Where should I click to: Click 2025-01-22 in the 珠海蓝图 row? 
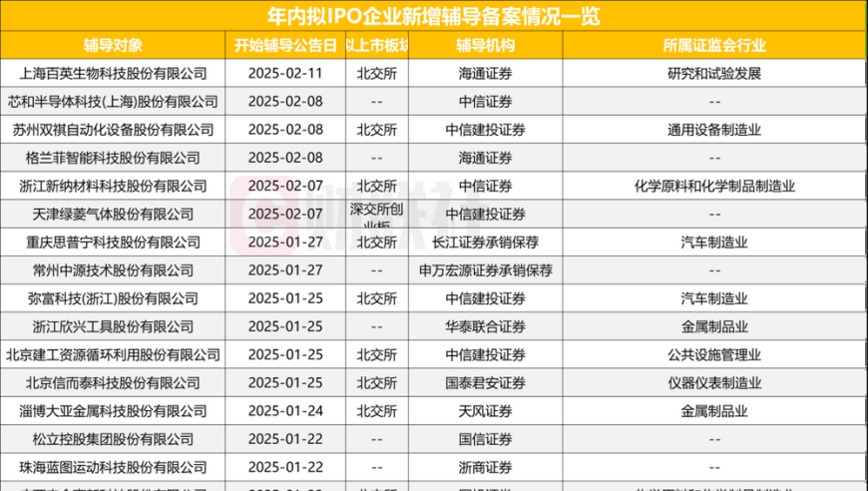(x=285, y=468)
